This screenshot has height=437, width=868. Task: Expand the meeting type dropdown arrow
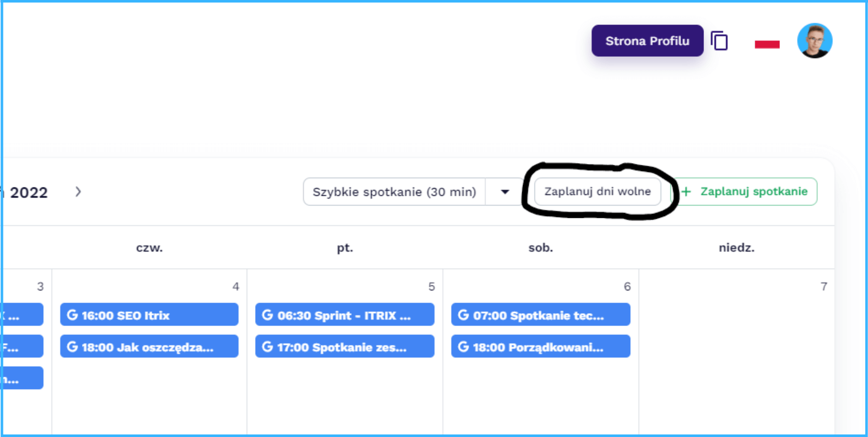pos(504,192)
